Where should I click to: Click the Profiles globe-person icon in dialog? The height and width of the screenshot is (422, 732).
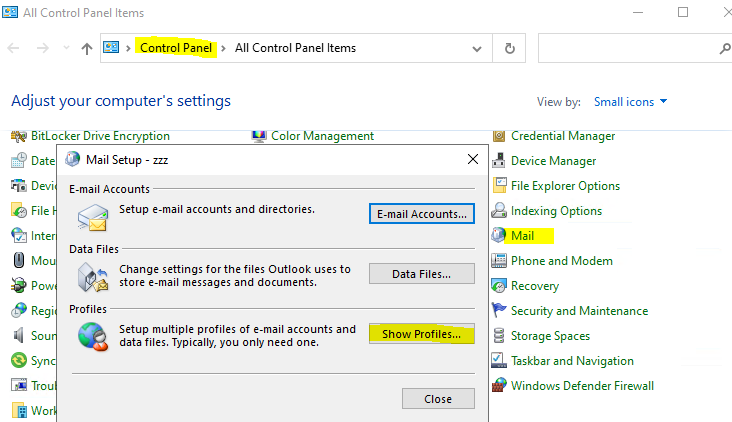click(93, 337)
